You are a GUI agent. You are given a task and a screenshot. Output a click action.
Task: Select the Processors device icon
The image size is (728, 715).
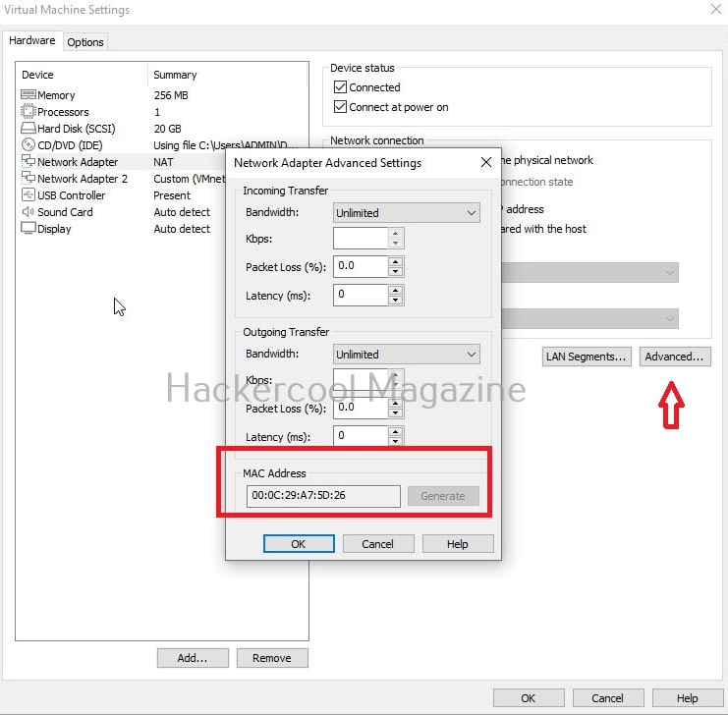28,112
